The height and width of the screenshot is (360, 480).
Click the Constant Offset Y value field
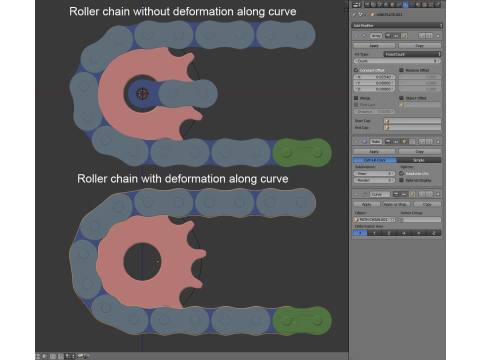click(x=374, y=83)
